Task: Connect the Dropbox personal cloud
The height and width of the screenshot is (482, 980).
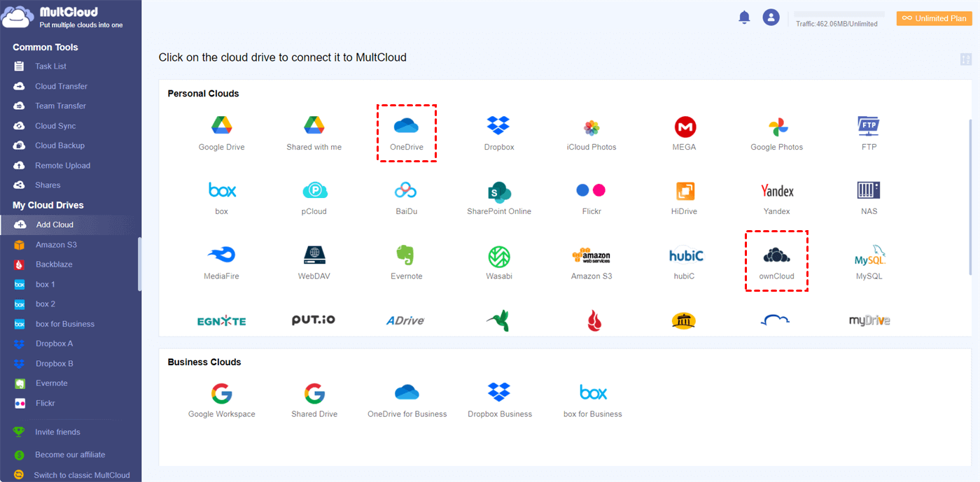Action: [x=499, y=133]
